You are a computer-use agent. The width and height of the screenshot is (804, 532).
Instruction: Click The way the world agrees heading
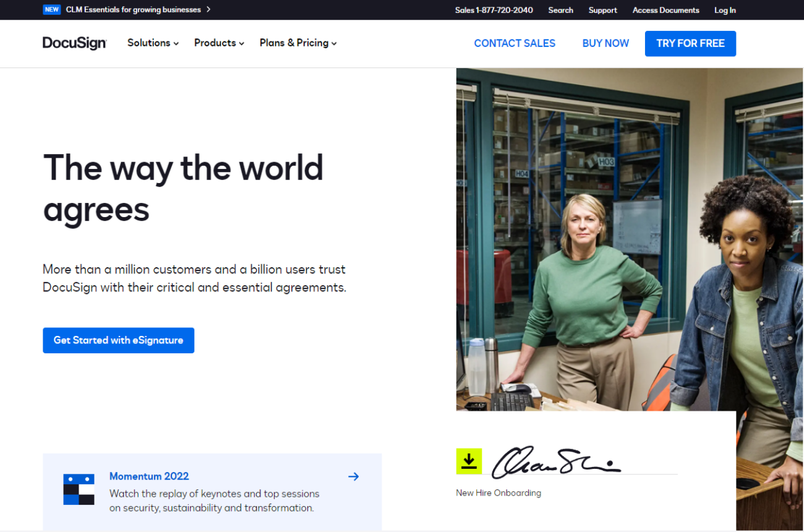click(x=183, y=188)
